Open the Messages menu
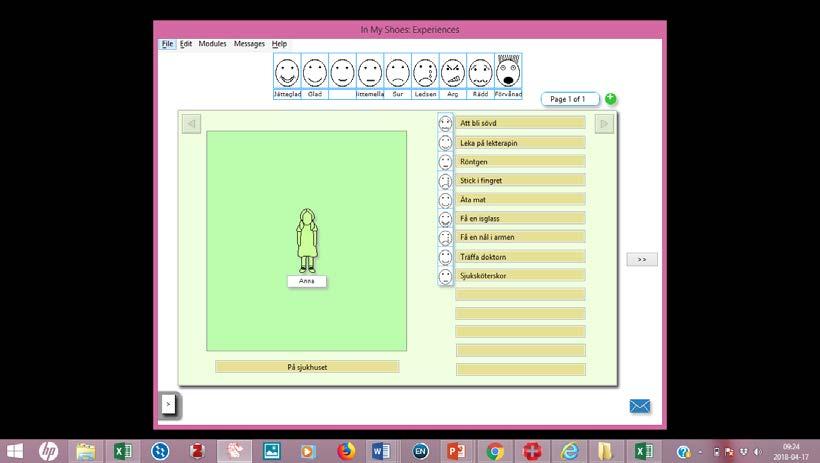 tap(249, 44)
